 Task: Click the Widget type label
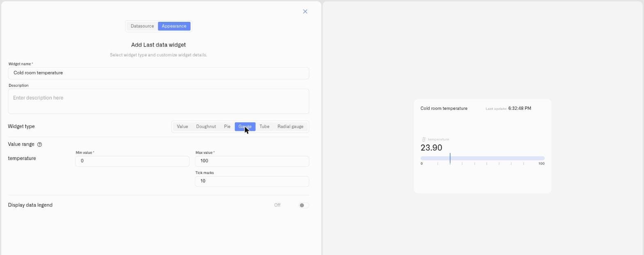click(x=21, y=127)
